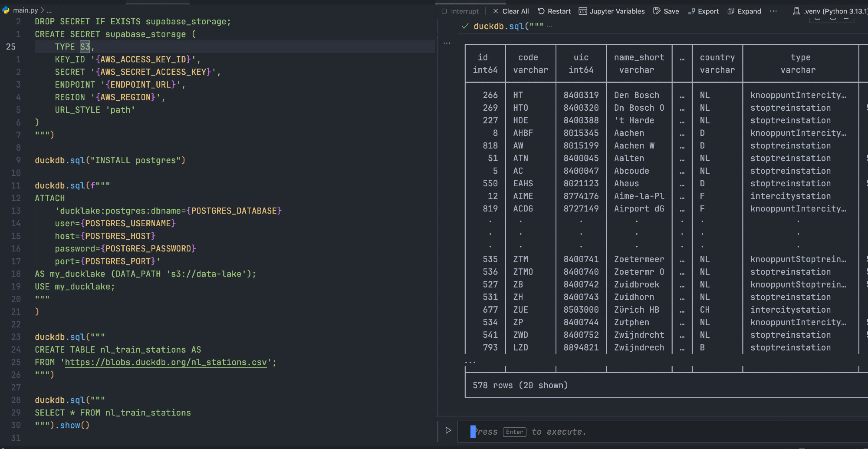Click the run cell play icon
Screen dimensions: 868x449
pos(448,431)
